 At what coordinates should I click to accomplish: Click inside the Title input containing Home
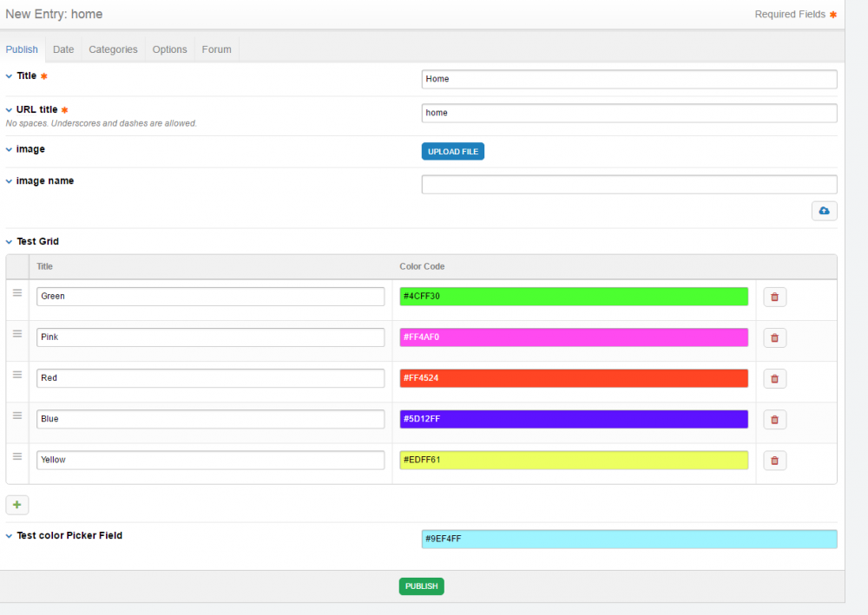[x=628, y=79]
